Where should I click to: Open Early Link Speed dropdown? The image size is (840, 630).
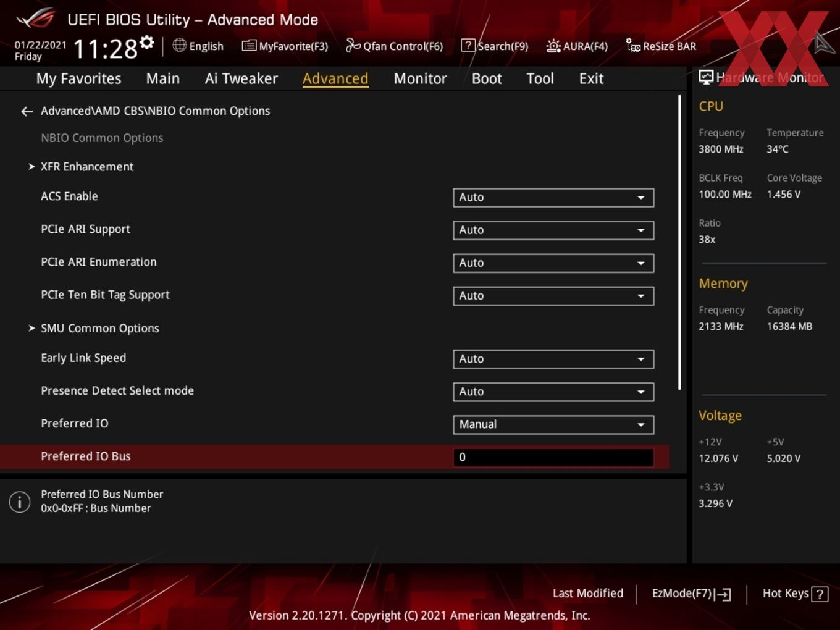point(553,359)
